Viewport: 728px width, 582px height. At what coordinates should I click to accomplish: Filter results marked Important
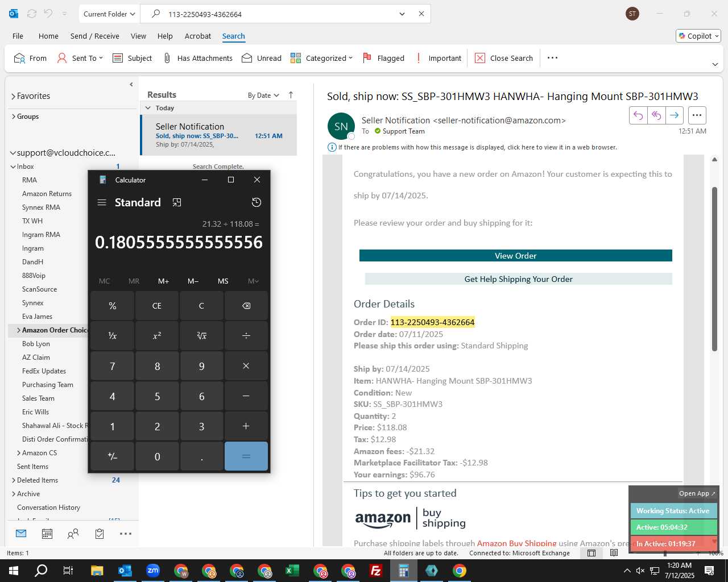click(439, 58)
